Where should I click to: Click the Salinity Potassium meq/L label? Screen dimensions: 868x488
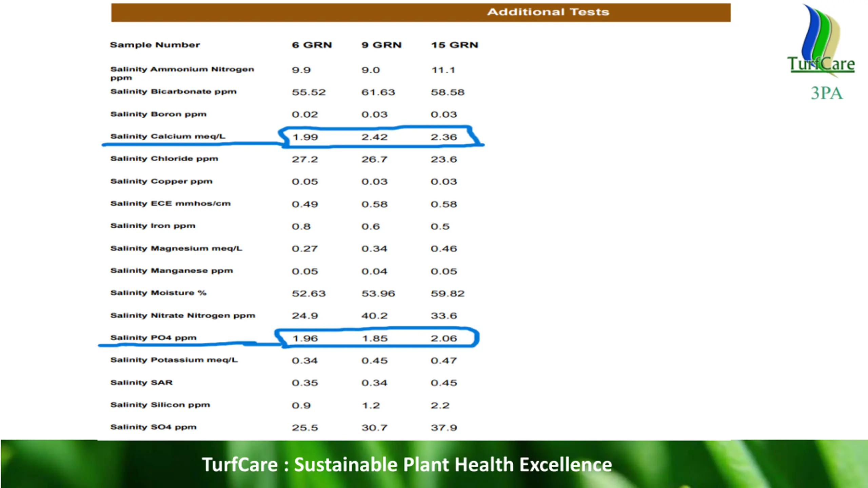pos(174,360)
